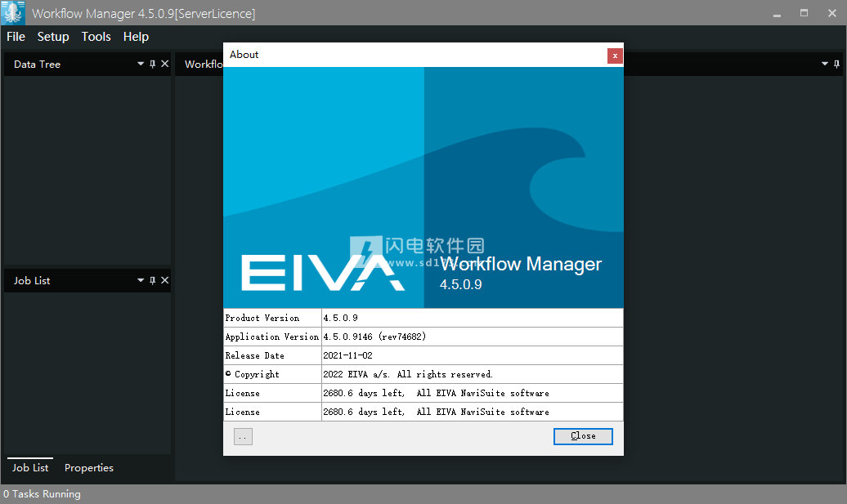Maximize the Workflow Manager window
This screenshot has height=504, width=847.
pyautogui.click(x=804, y=14)
